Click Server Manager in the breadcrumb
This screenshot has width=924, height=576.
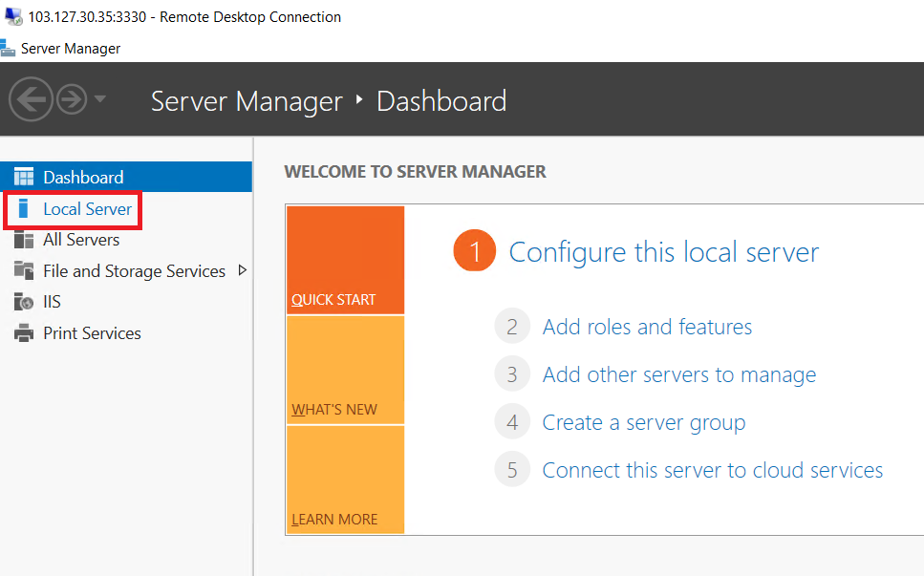tap(247, 101)
